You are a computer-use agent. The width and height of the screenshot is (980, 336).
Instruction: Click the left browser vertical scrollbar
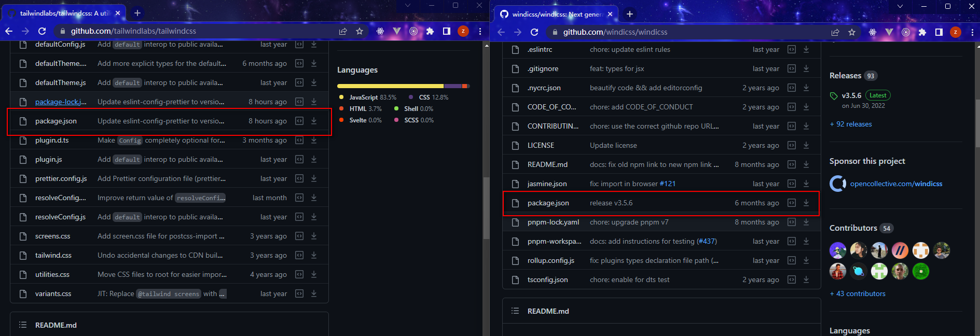point(486,207)
